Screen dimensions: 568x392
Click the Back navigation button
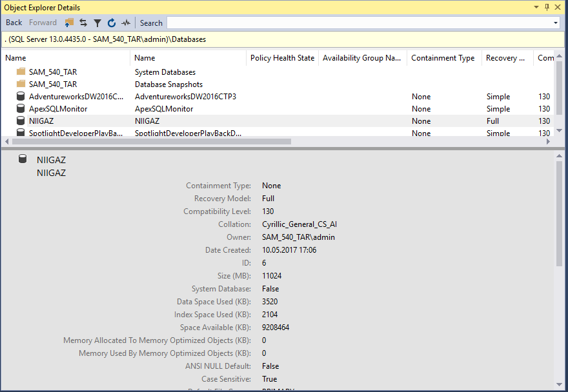pyautogui.click(x=14, y=23)
